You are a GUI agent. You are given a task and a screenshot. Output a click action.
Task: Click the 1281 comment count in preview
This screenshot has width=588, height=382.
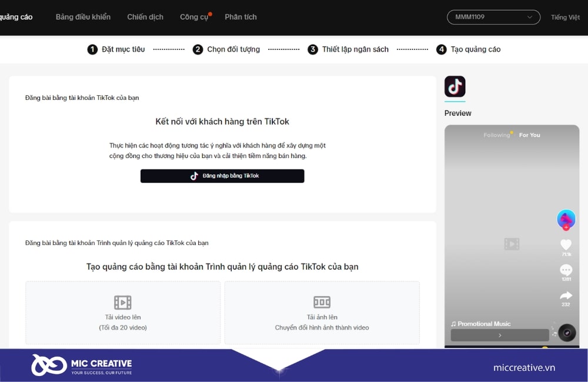566,279
